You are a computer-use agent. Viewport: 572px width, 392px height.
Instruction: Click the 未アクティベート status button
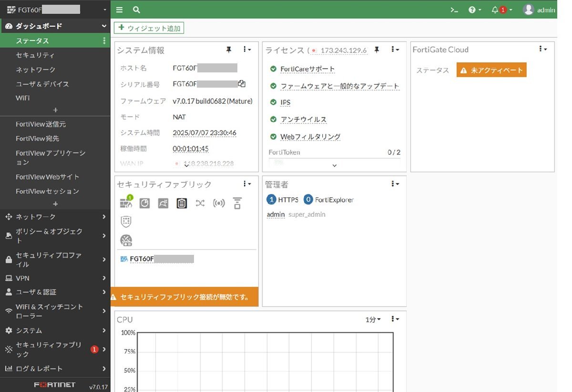coord(491,70)
